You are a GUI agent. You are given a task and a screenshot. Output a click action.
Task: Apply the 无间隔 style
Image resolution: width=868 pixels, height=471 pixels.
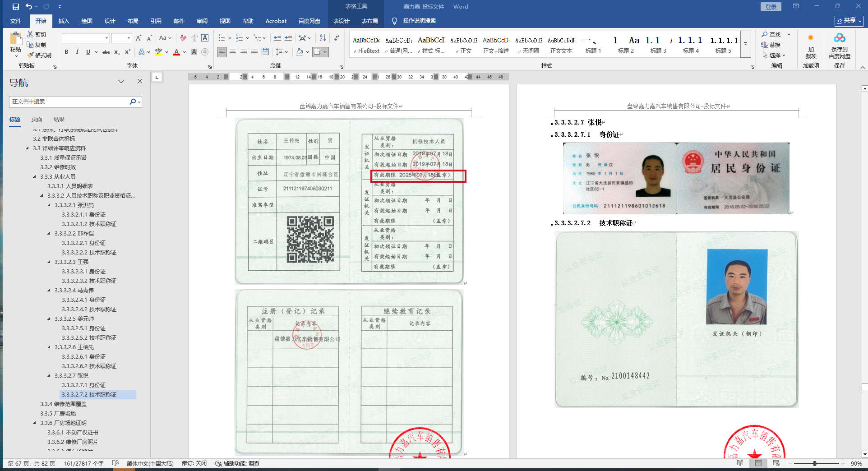pyautogui.click(x=529, y=45)
